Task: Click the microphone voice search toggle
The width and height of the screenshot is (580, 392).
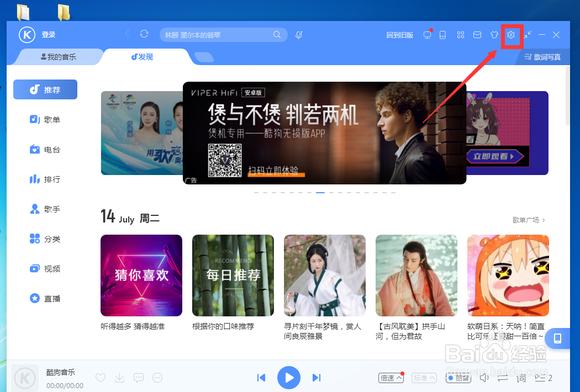Action: (x=298, y=34)
